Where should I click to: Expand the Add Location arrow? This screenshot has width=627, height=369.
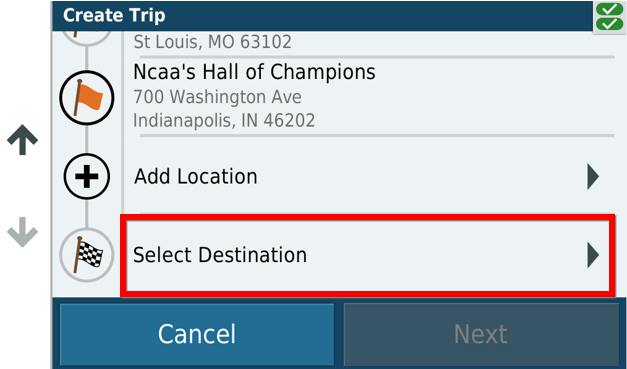tap(593, 176)
